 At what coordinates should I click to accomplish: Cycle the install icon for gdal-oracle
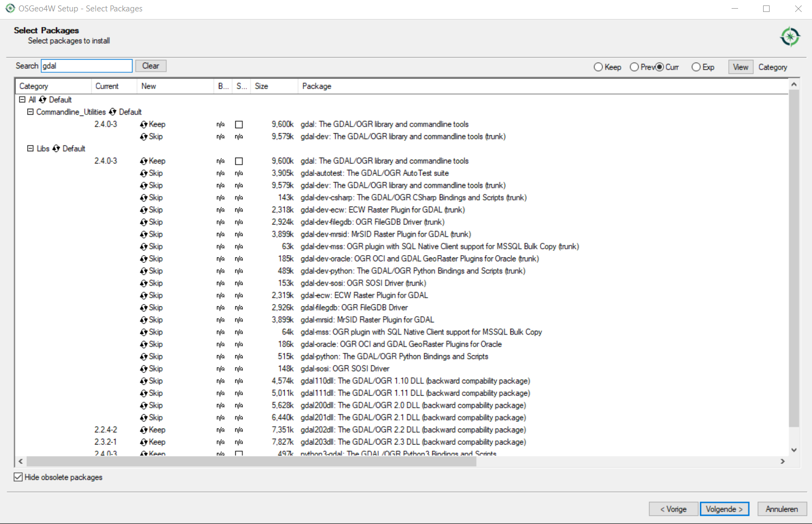tap(143, 344)
